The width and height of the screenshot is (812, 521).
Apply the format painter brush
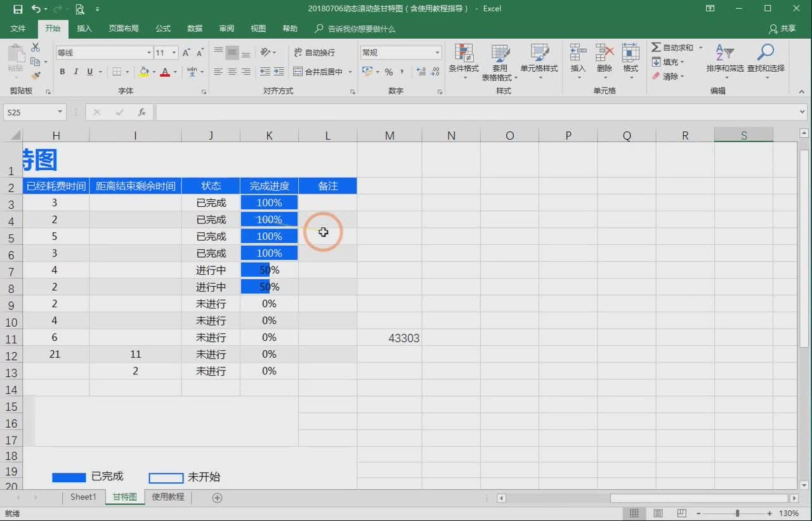pos(36,76)
